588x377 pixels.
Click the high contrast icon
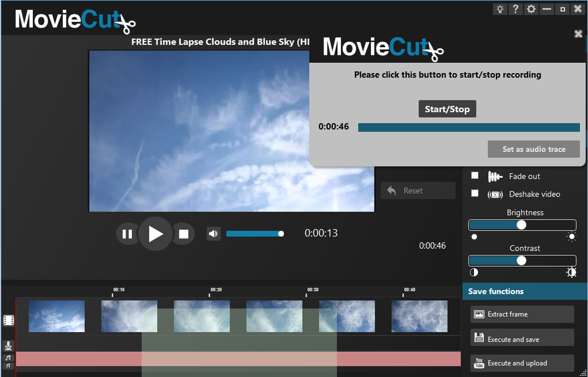[571, 272]
